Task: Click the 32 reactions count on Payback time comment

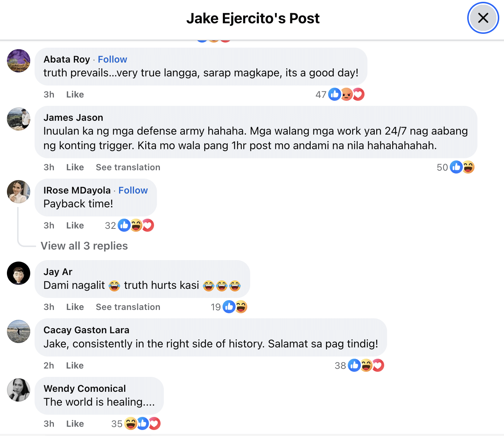Action: coord(110,225)
